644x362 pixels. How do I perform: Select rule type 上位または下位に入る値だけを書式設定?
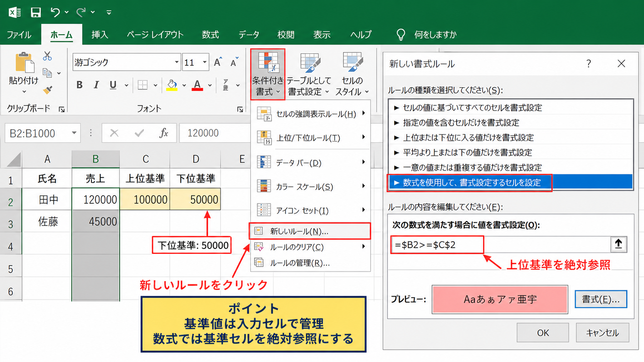[510, 138]
